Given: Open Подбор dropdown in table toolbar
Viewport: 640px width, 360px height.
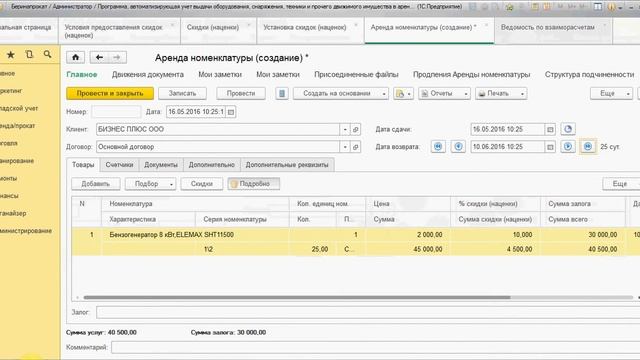Looking at the screenshot, I should point(150,184).
